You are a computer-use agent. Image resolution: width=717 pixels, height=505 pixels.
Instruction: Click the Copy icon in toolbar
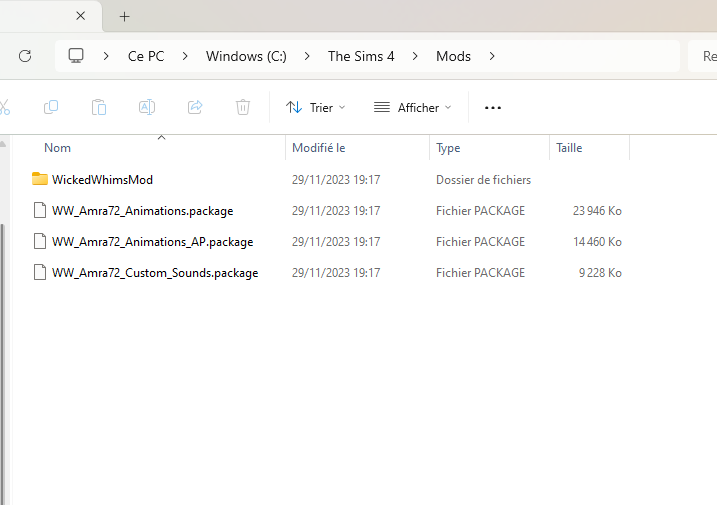tap(51, 107)
